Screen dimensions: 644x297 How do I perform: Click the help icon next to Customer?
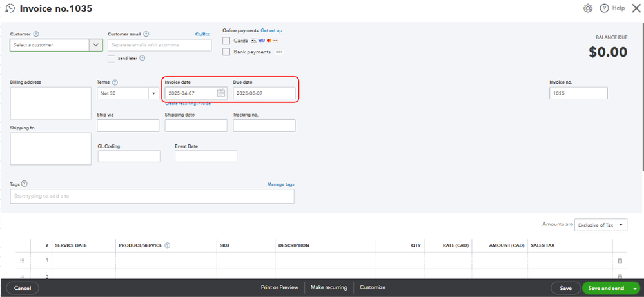(36, 34)
